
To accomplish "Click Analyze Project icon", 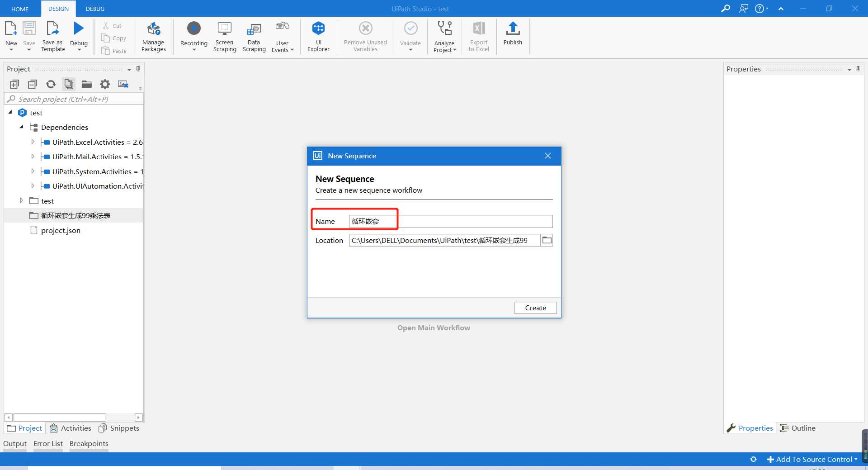I will pos(445,28).
